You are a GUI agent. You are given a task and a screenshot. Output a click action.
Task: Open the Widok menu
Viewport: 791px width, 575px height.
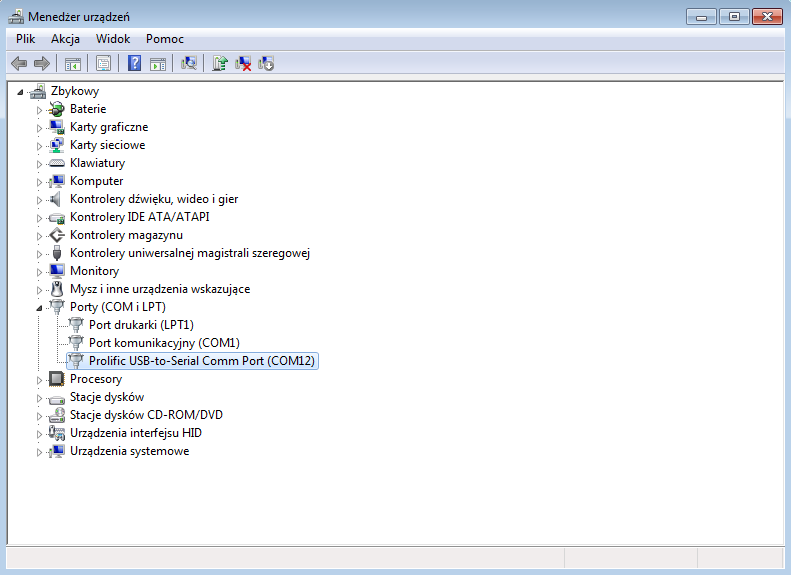point(113,39)
